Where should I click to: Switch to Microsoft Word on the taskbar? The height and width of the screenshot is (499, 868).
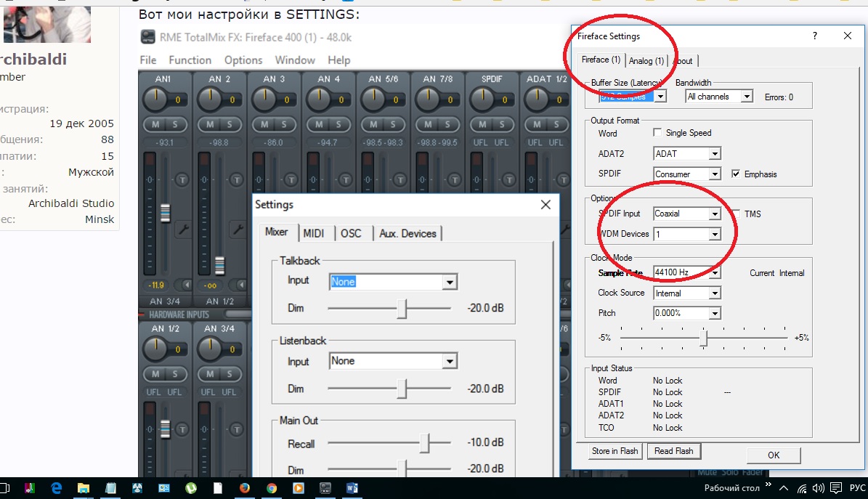[x=352, y=488]
